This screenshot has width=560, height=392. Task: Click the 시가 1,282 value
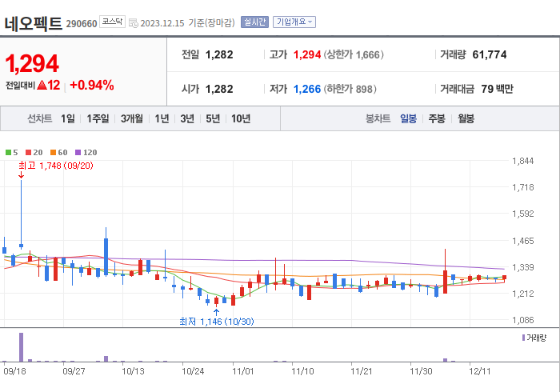tap(219, 89)
